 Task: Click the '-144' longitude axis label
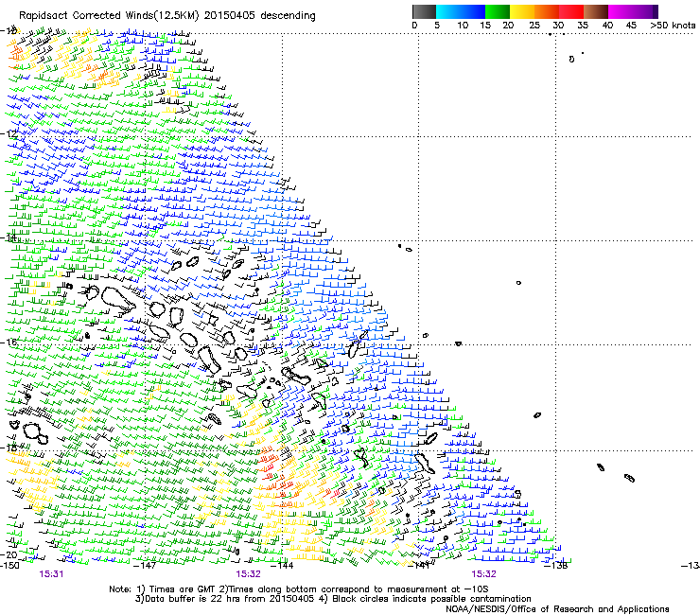click(282, 566)
